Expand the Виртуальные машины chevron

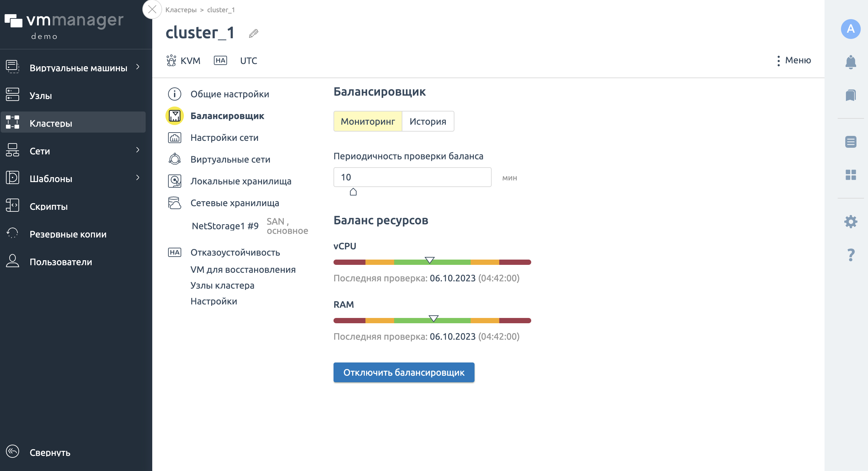click(x=137, y=67)
